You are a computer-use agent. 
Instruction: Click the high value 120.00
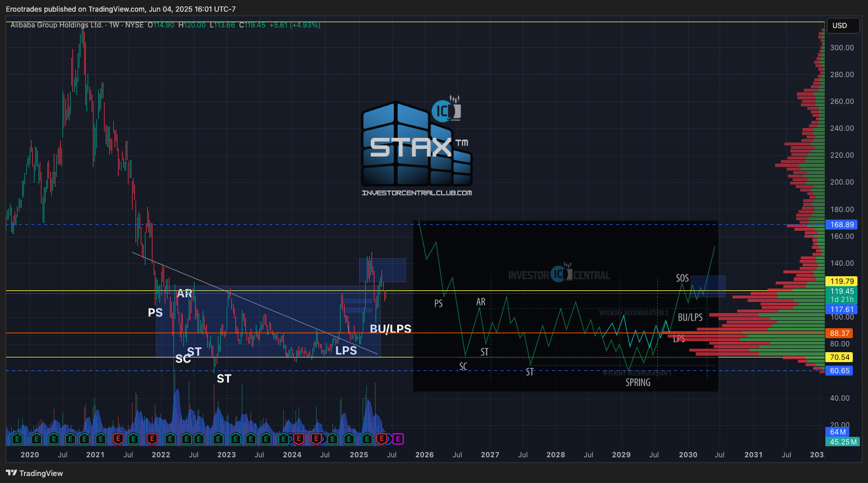point(195,25)
